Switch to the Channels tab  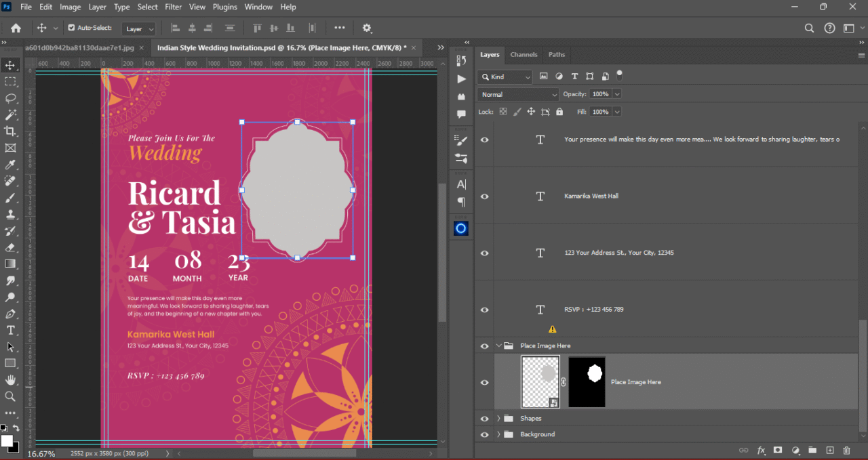[x=524, y=55]
